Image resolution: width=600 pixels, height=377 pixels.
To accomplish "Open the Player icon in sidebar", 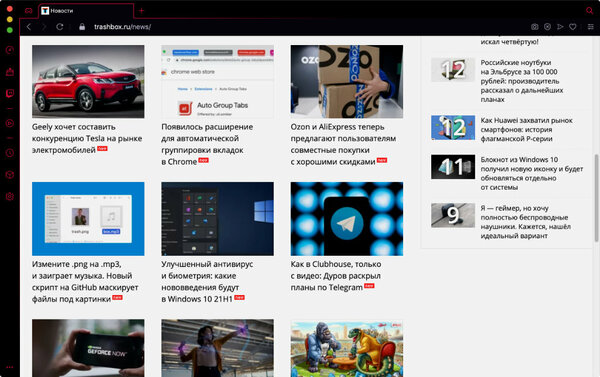I will point(10,123).
